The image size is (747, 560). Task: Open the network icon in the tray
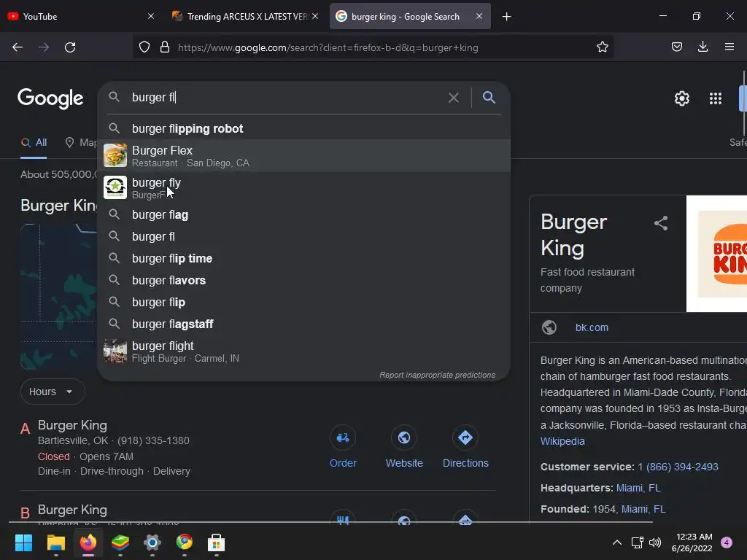(637, 542)
